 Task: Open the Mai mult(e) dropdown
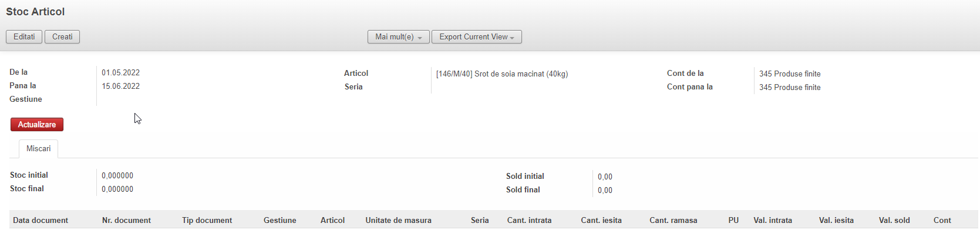tap(398, 37)
